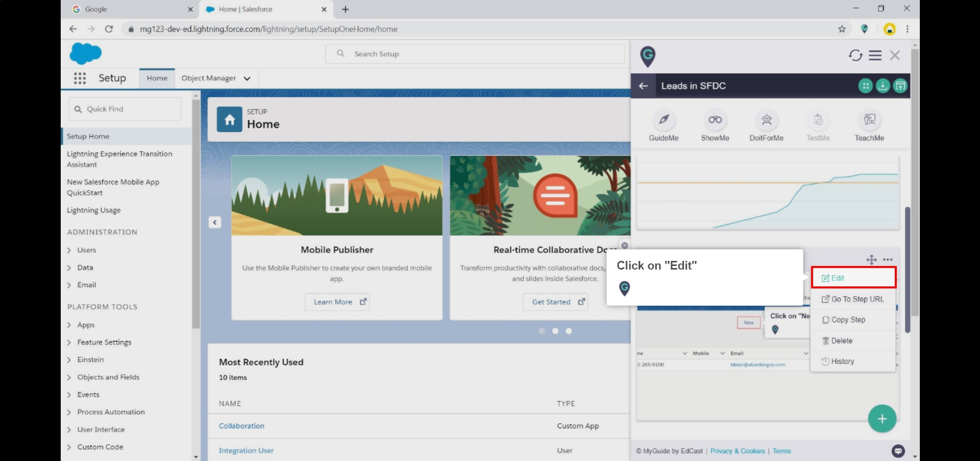Expand Feature Settings section
The image size is (980, 461).
click(x=69, y=342)
